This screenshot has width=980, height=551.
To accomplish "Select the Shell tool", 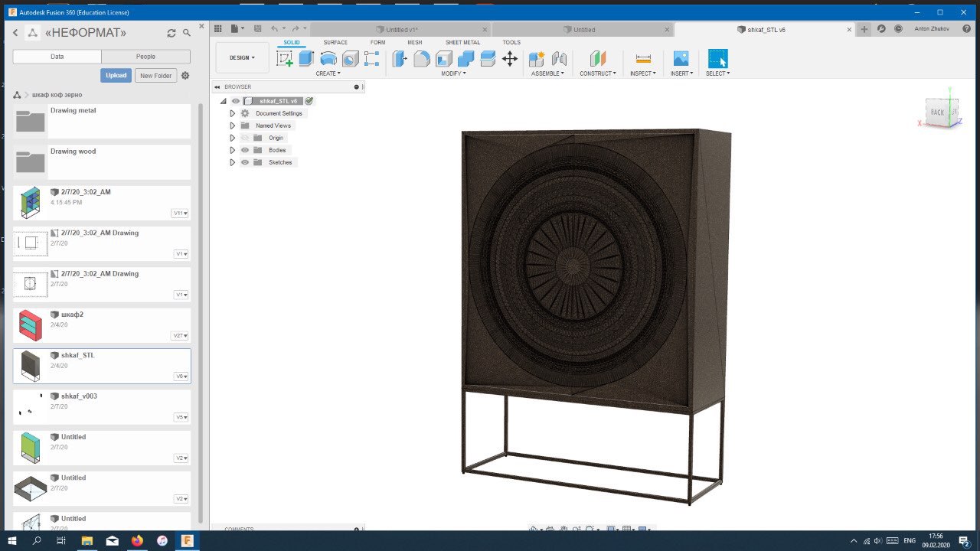I will pyautogui.click(x=444, y=59).
